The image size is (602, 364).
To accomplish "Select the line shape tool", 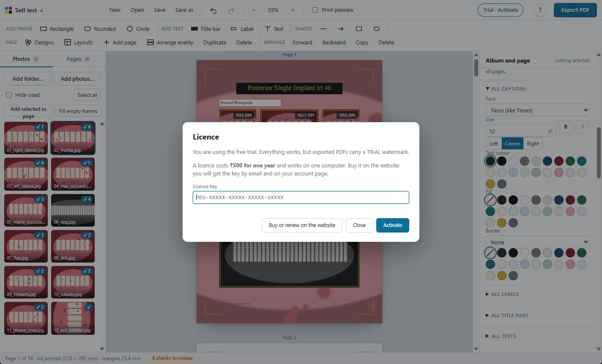I will pos(323,29).
